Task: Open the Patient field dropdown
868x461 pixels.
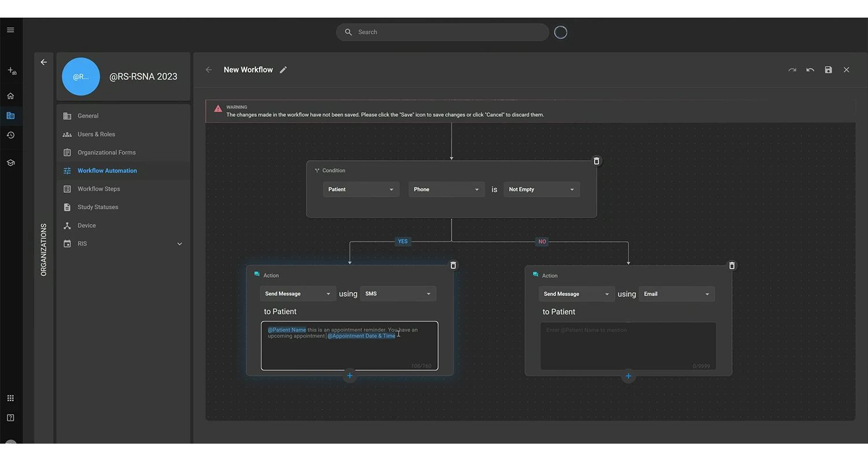Action: tap(361, 189)
